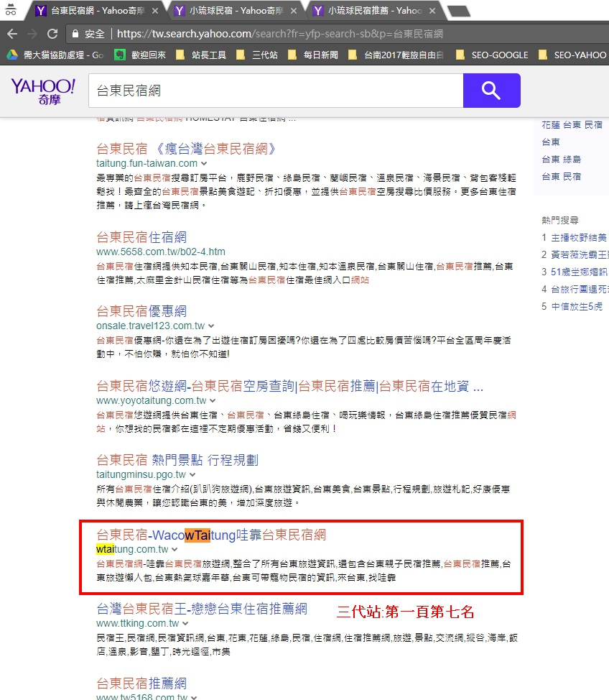Click related search 台東 綠島
Image resolution: width=609 pixels, height=700 pixels.
[562, 160]
